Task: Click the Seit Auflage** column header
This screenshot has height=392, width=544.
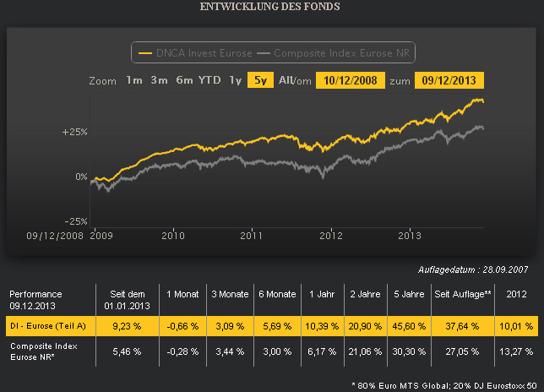Action: [463, 294]
